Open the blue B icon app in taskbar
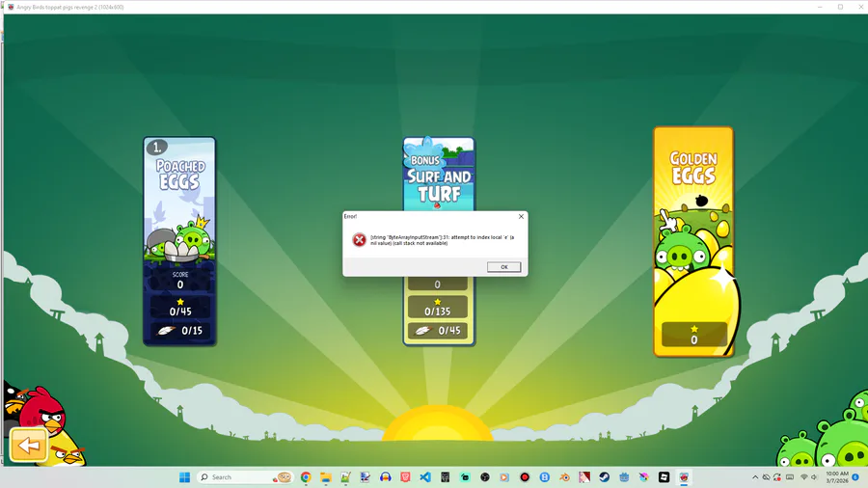Image resolution: width=868 pixels, height=488 pixels. coord(545,477)
